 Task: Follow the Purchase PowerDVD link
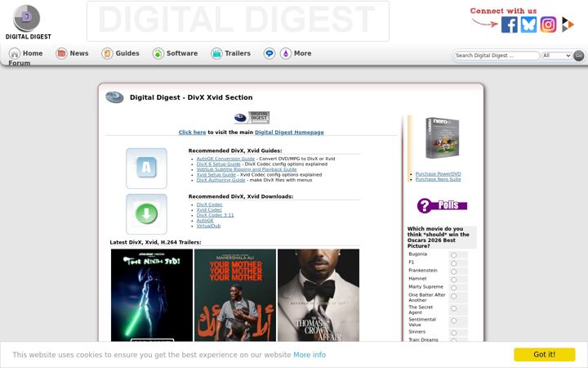click(438, 174)
